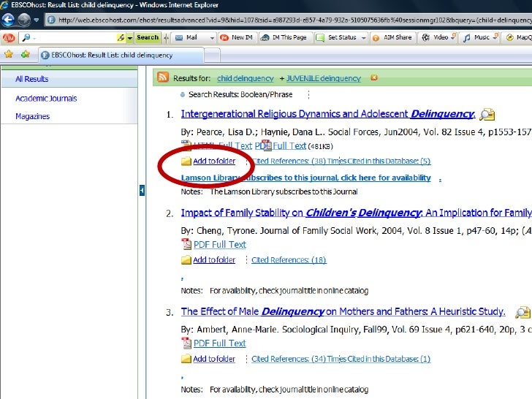Click the browser Back arrow button
The image size is (532, 399).
click(8, 20)
